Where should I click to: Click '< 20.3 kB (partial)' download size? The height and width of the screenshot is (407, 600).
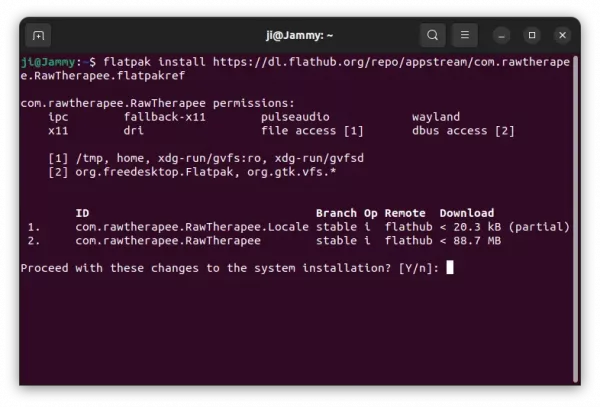point(504,227)
